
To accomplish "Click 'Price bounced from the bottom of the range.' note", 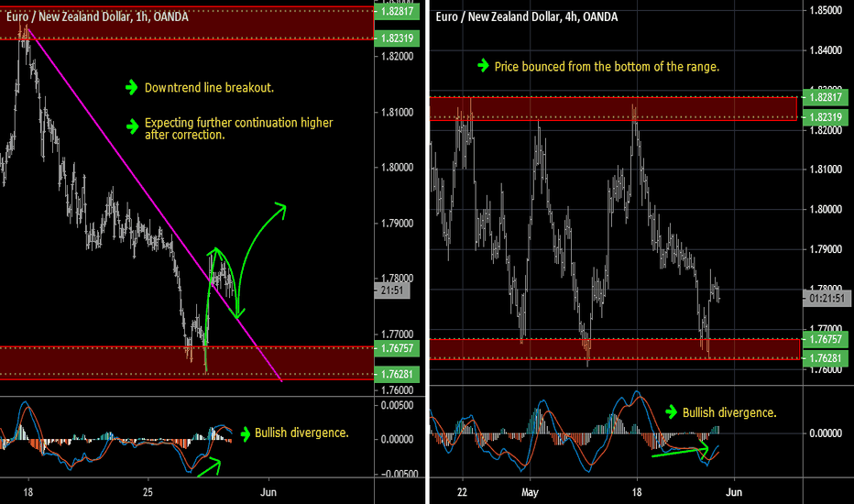I will click(x=607, y=67).
